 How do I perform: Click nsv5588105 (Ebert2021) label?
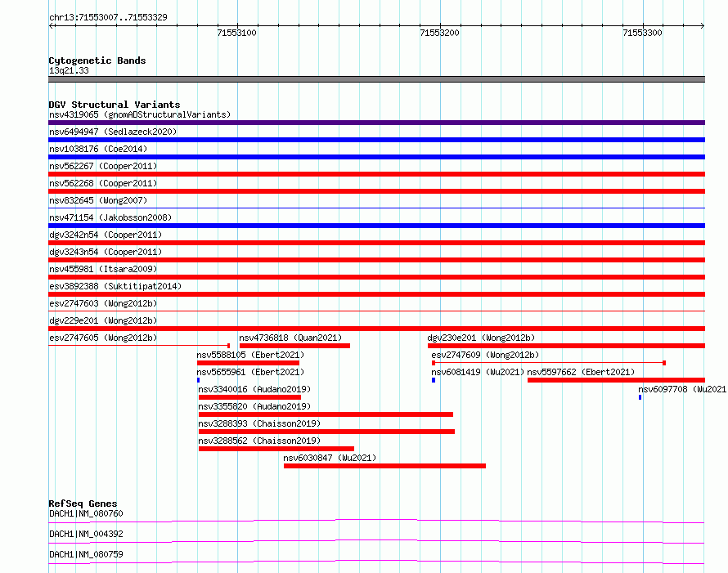click(x=250, y=355)
